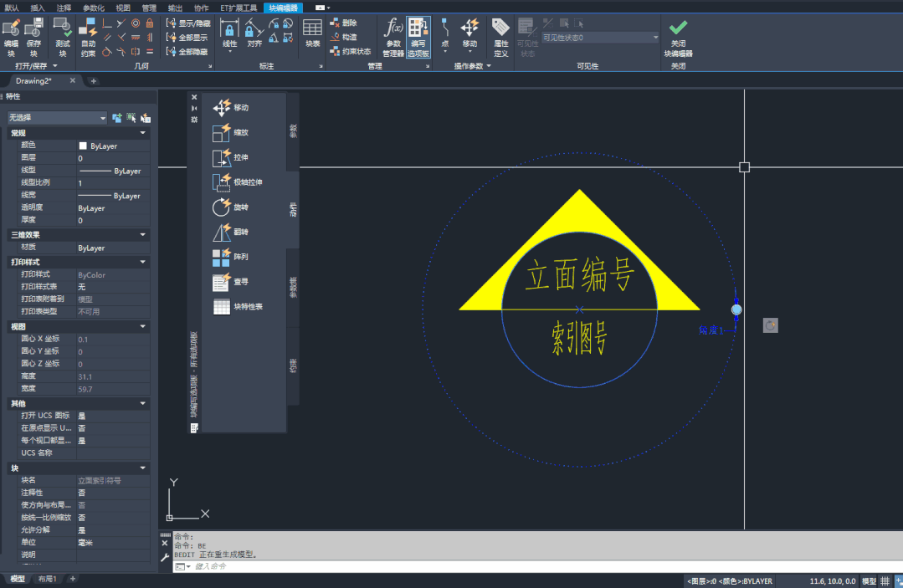Apply 自动约束 (Auto Constrain)

pos(88,37)
